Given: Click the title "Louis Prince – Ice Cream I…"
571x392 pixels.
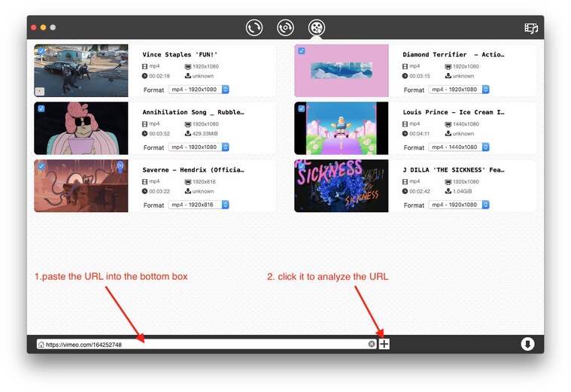Looking at the screenshot, I should (454, 112).
